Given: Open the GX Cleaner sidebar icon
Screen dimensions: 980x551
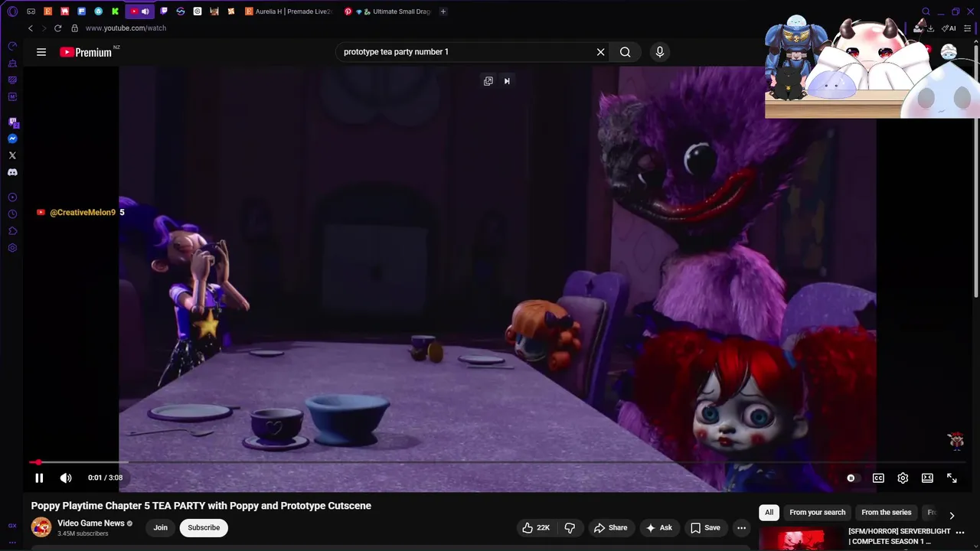Looking at the screenshot, I should (x=12, y=63).
